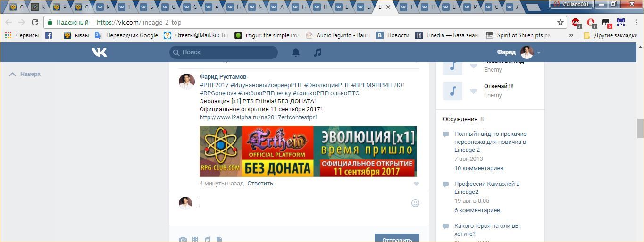The image size is (644, 242).
Task: Click the search magnifier icon
Action: click(176, 52)
